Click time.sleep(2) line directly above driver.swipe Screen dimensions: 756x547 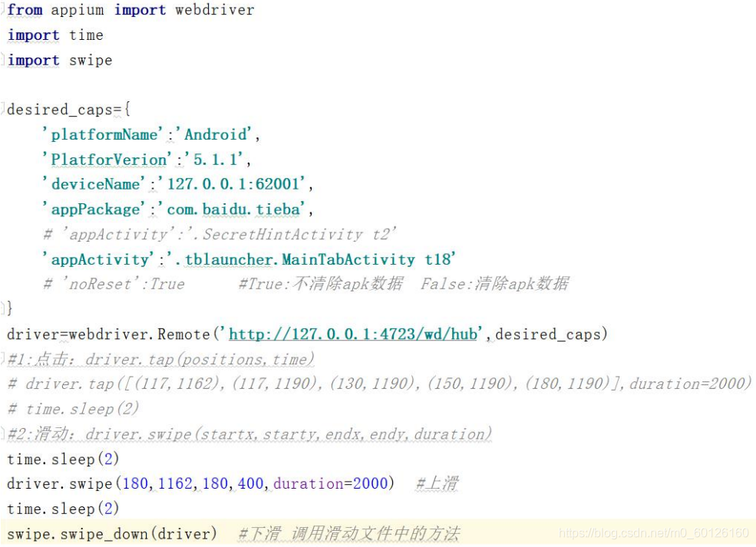pyautogui.click(x=63, y=459)
